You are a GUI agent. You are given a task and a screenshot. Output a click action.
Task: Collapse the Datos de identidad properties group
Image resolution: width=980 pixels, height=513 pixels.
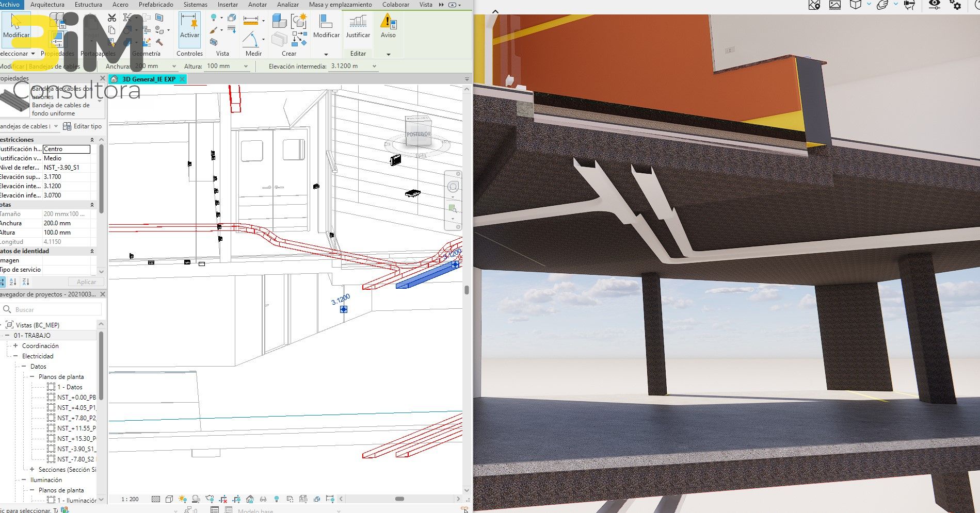coord(92,251)
